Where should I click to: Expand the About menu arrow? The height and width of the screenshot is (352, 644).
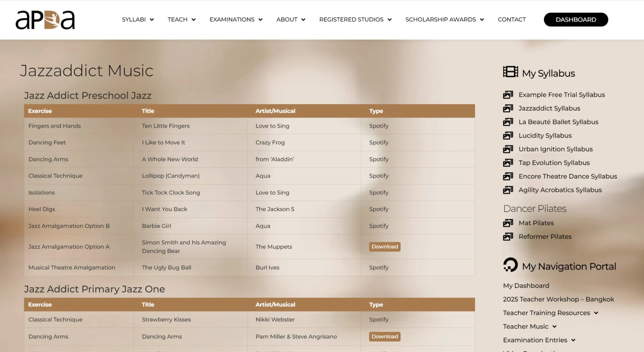pos(303,20)
